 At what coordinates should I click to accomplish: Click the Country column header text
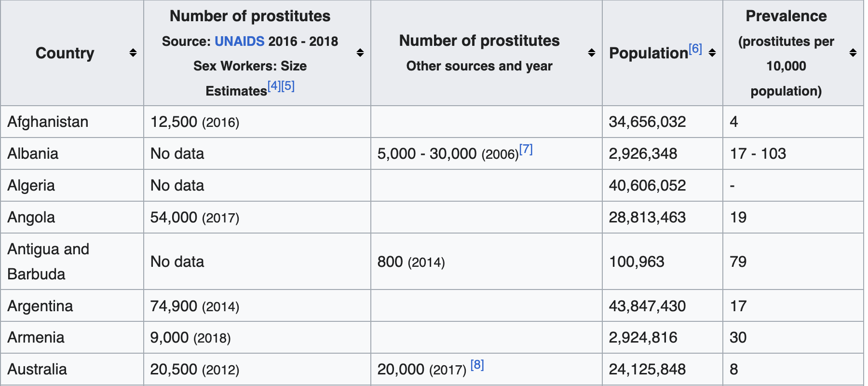click(65, 53)
